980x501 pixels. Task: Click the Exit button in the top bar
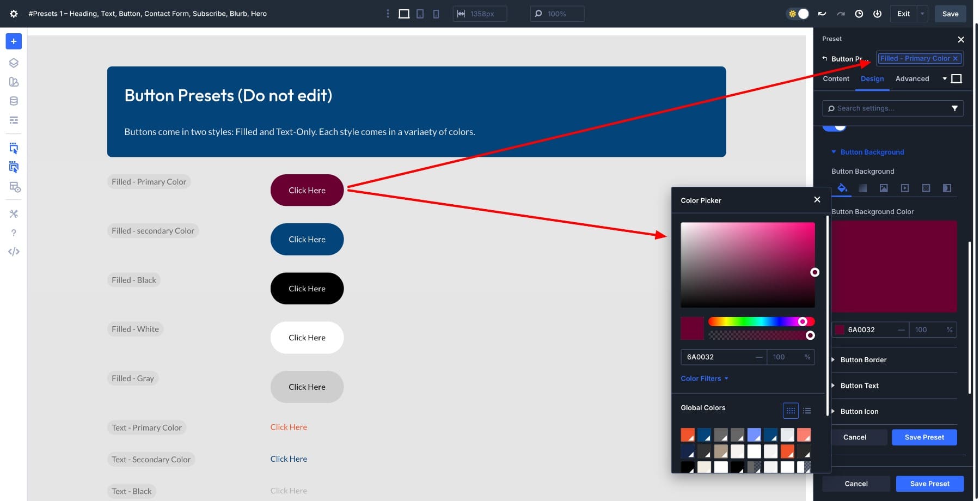point(903,13)
